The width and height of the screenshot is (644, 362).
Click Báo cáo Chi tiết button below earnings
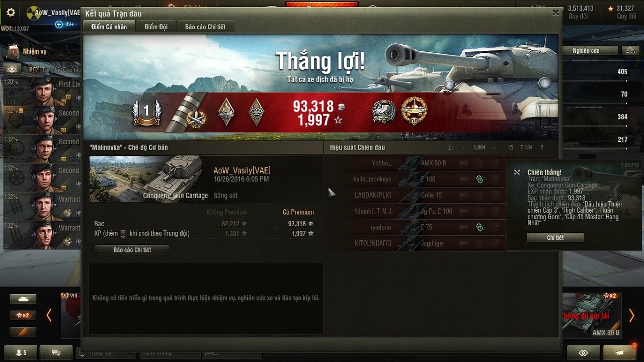point(132,250)
